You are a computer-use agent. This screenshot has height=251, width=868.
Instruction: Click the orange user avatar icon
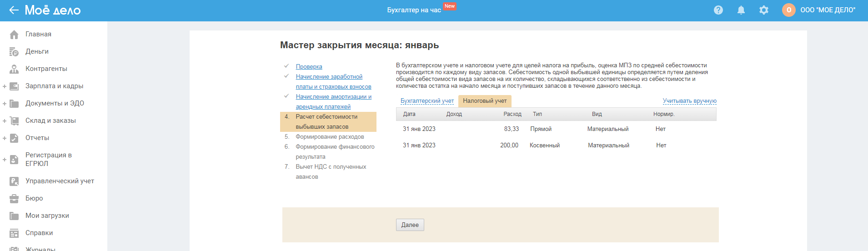tap(789, 10)
